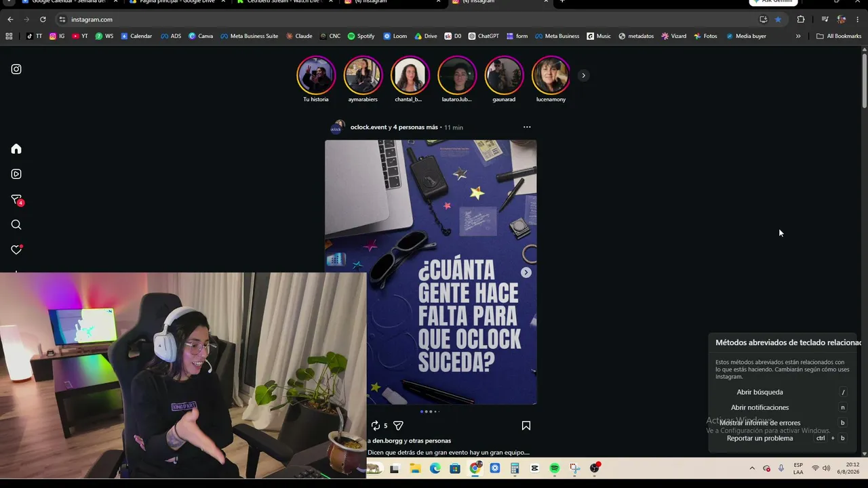Open the All Bookmarks folder
868x488 pixels.
839,36
